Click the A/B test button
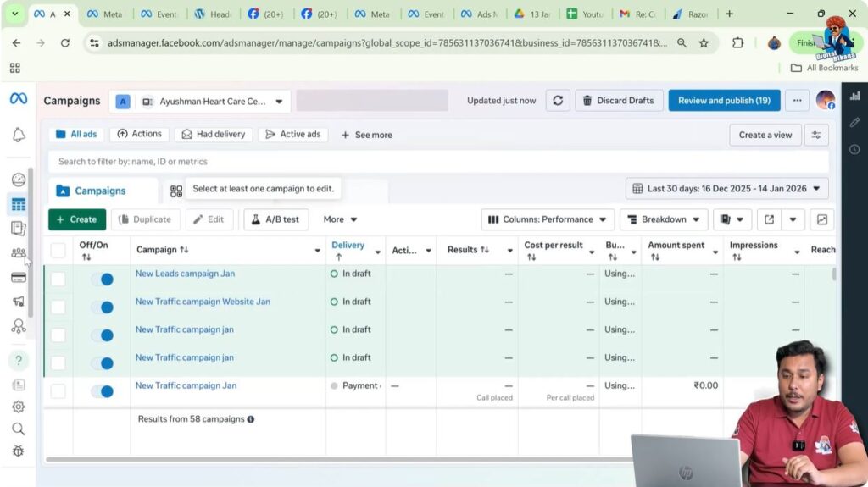 click(x=275, y=219)
